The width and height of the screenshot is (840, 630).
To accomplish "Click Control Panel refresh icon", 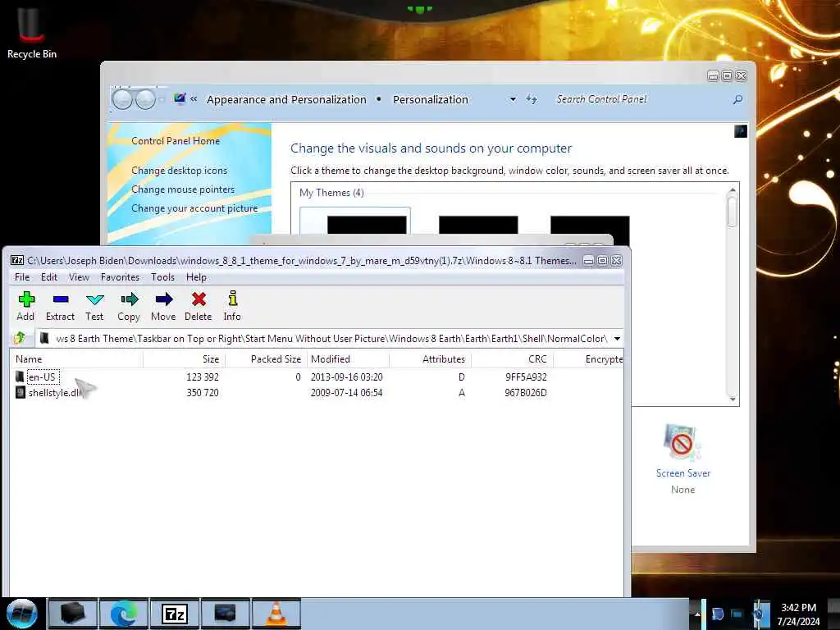I will (x=532, y=99).
